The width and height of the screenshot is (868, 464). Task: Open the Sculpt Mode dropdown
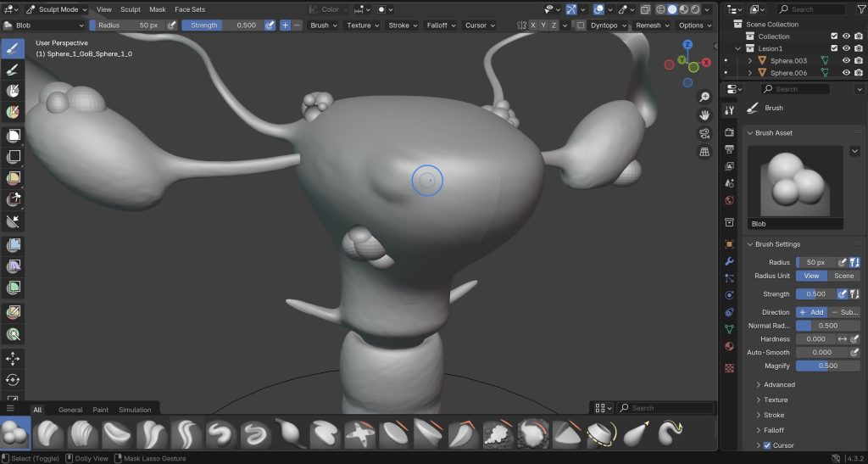click(56, 9)
